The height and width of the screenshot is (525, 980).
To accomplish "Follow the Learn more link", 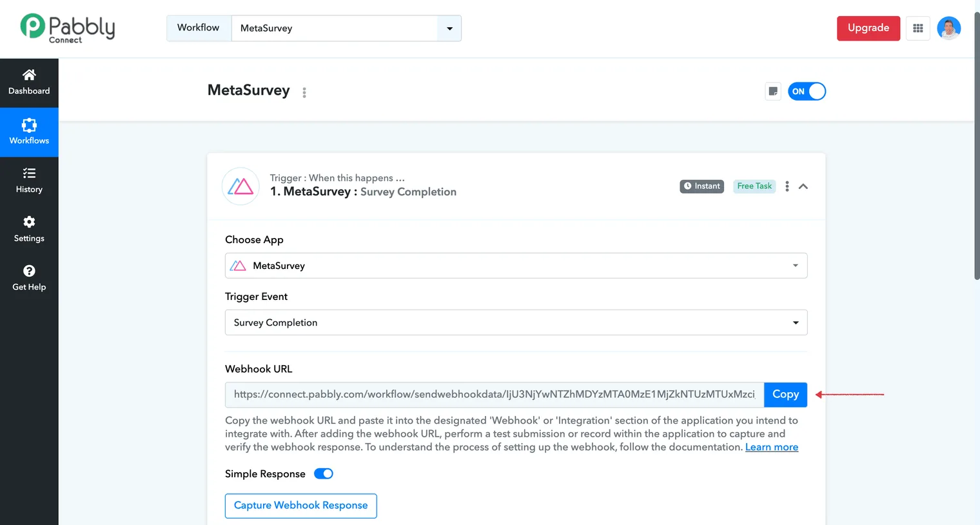I will [x=772, y=447].
